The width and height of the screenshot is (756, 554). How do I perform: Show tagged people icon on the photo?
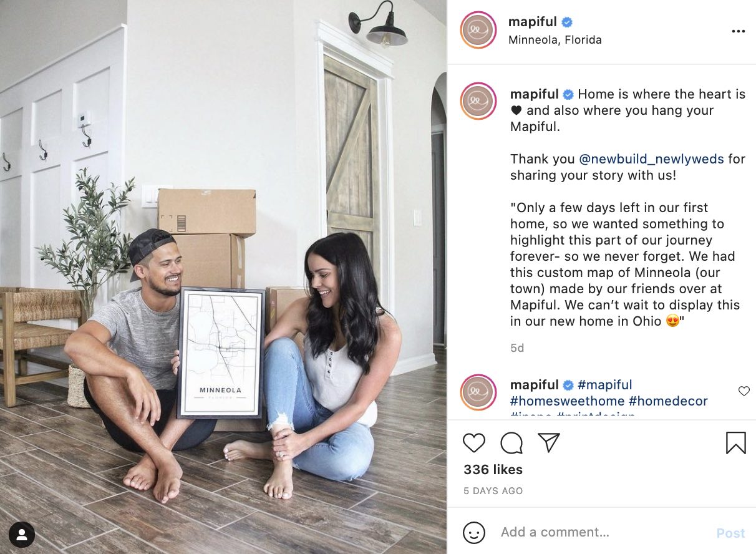[22, 534]
